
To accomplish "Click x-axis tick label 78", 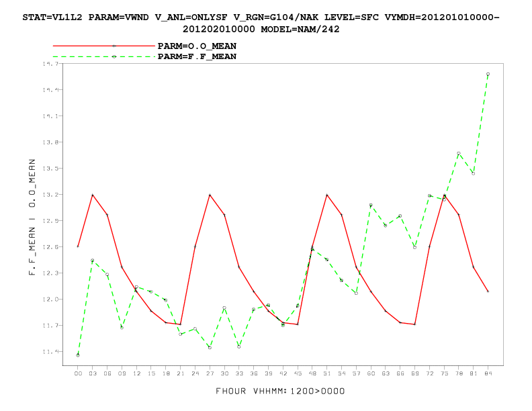I will point(459,373).
